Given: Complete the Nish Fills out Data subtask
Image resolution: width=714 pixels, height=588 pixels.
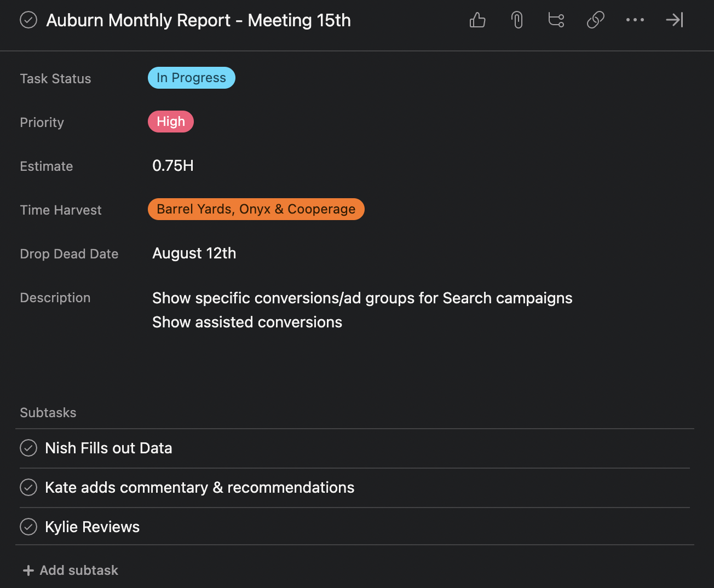Looking at the screenshot, I should pos(28,448).
